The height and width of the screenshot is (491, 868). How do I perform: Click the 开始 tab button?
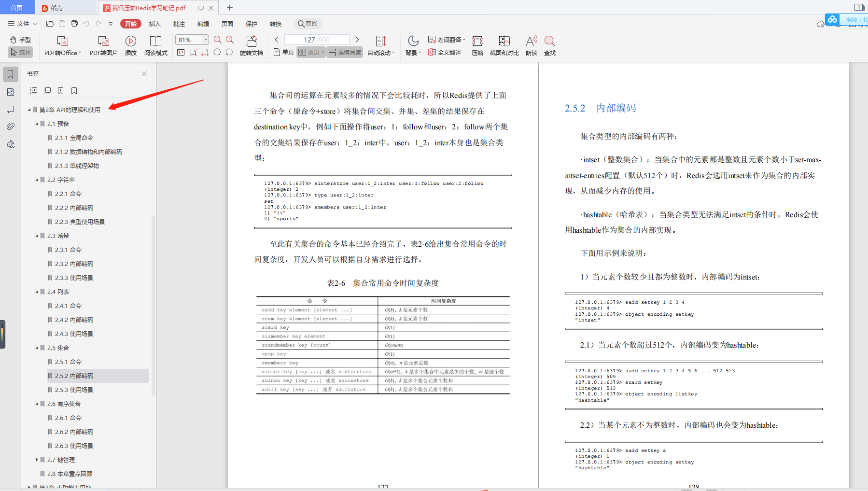coord(130,24)
